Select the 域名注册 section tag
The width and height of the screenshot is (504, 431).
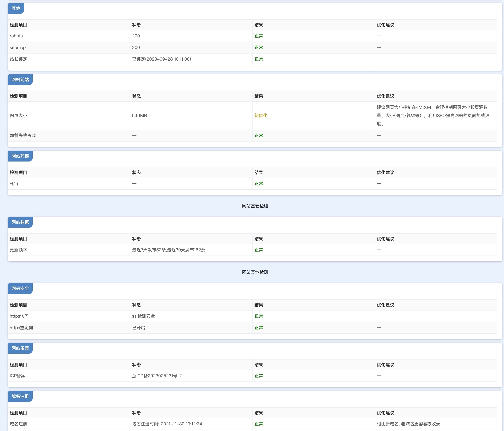point(20,396)
